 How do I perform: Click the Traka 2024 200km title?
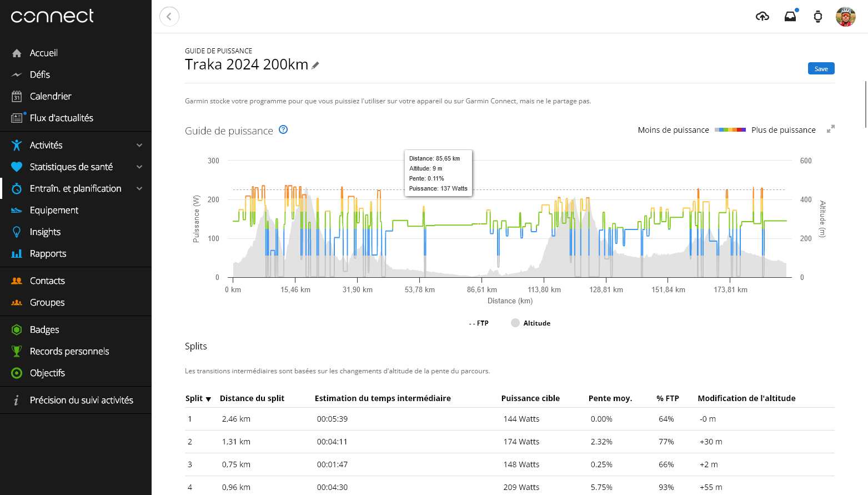(247, 64)
